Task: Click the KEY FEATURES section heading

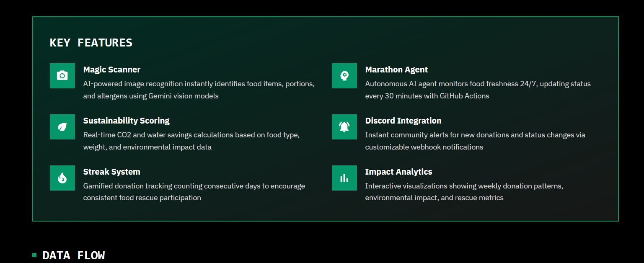Action: coord(91,43)
